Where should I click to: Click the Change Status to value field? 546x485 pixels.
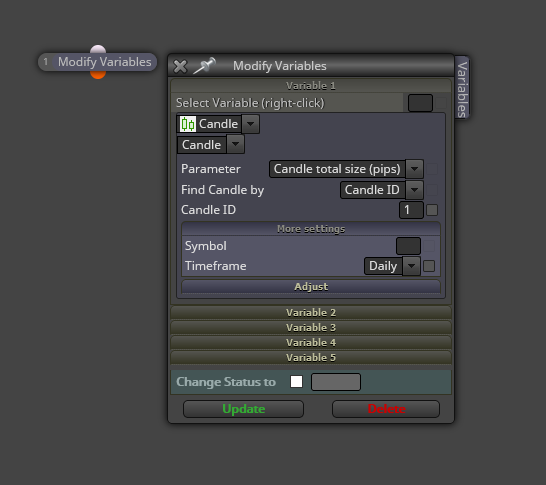(x=336, y=382)
